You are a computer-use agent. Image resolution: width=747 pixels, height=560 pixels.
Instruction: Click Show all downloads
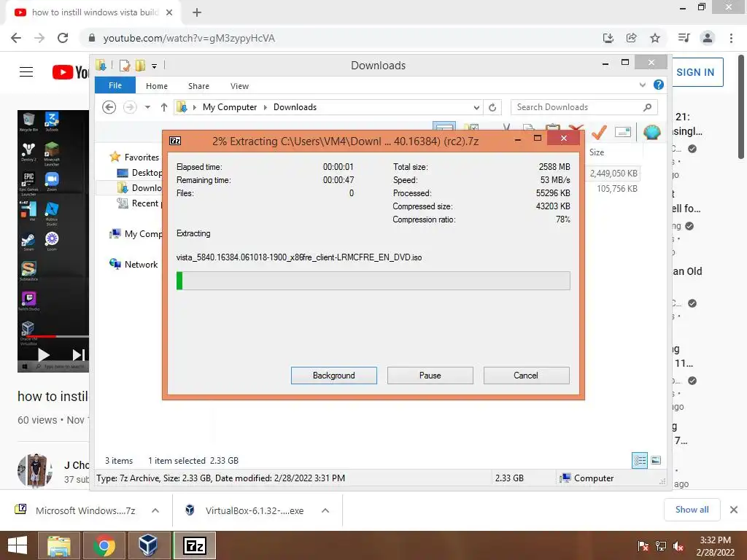(692, 510)
